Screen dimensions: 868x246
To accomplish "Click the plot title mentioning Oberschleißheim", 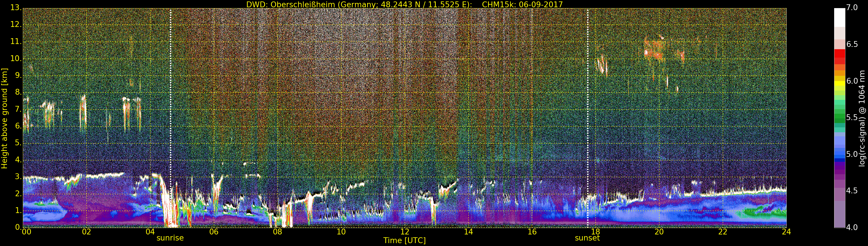I will (x=404, y=4).
